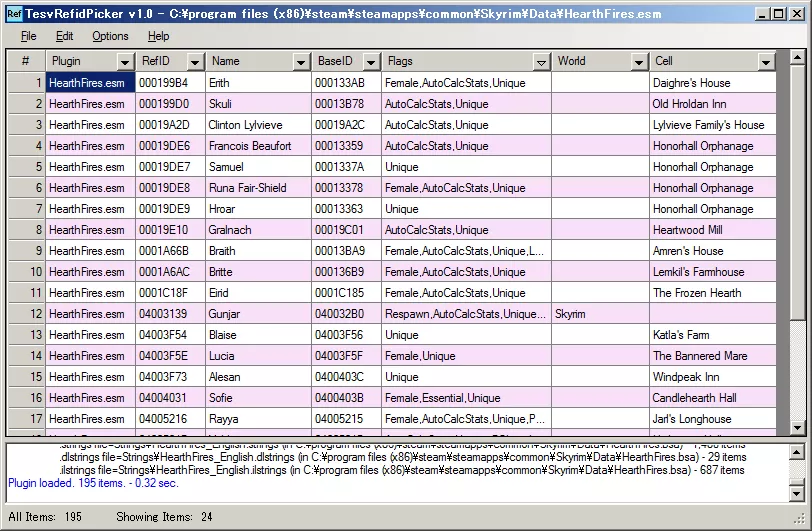Open the Flags column filter dropdown
This screenshot has height=531, width=812.
click(541, 62)
